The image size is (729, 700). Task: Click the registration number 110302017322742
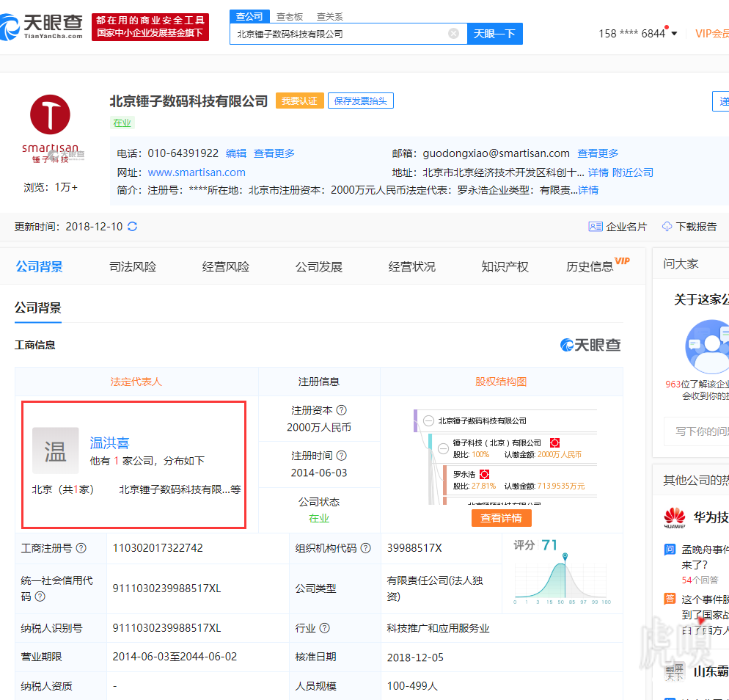click(158, 548)
